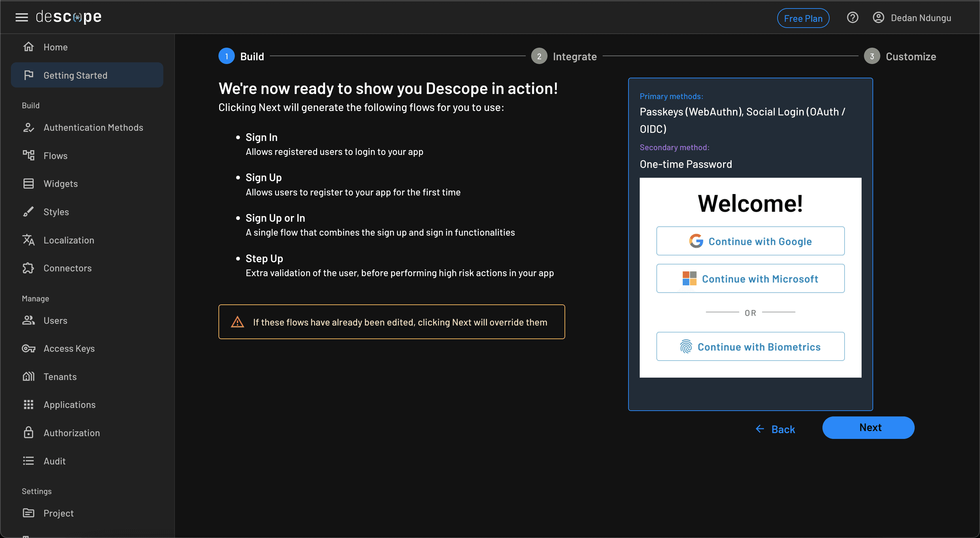Jump to step 2 Integrate
Screen dimensions: 980x538
pos(564,56)
